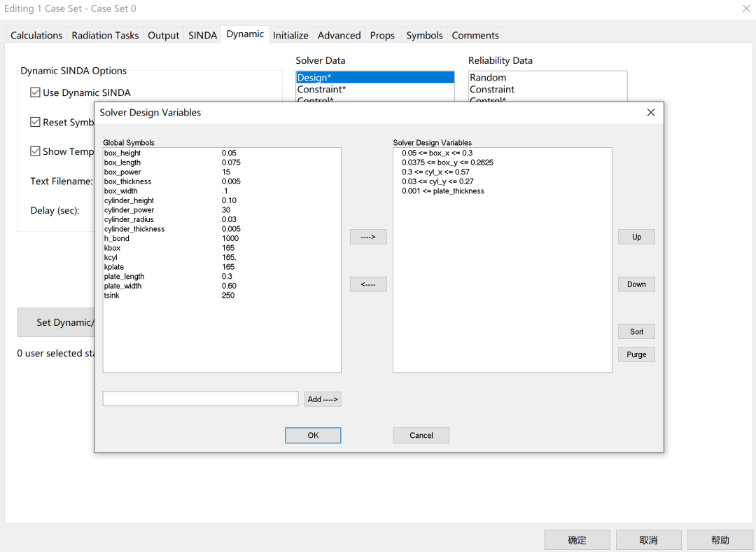The height and width of the screenshot is (552, 756).
Task: Switch to the SINDA tab
Action: pyautogui.click(x=202, y=35)
